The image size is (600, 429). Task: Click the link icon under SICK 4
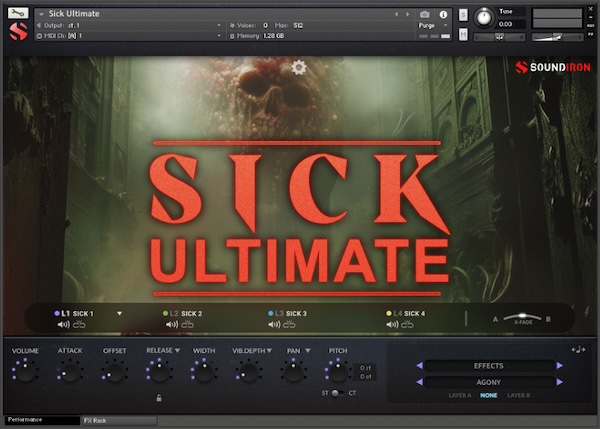pyautogui.click(x=414, y=324)
